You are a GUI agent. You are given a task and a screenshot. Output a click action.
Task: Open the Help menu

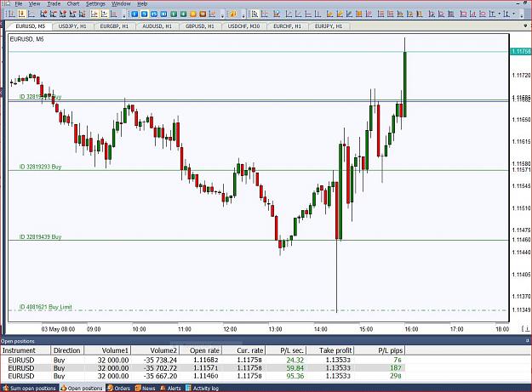click(142, 3)
